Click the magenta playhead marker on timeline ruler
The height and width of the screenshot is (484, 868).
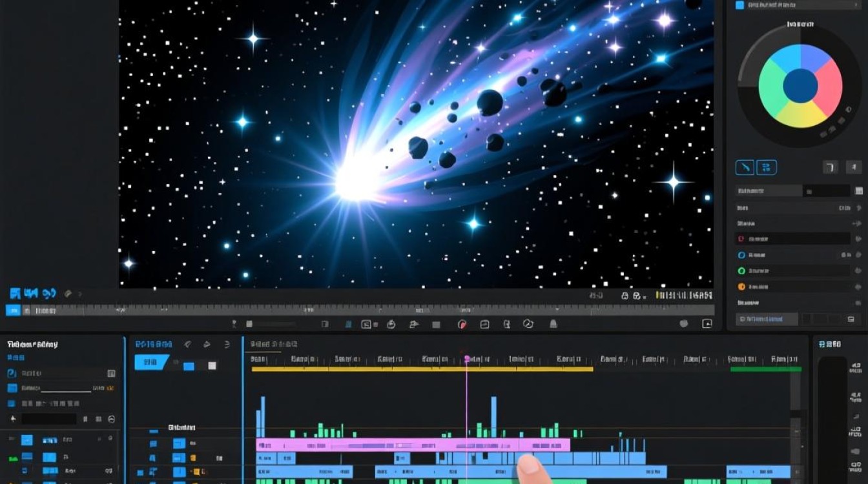466,359
